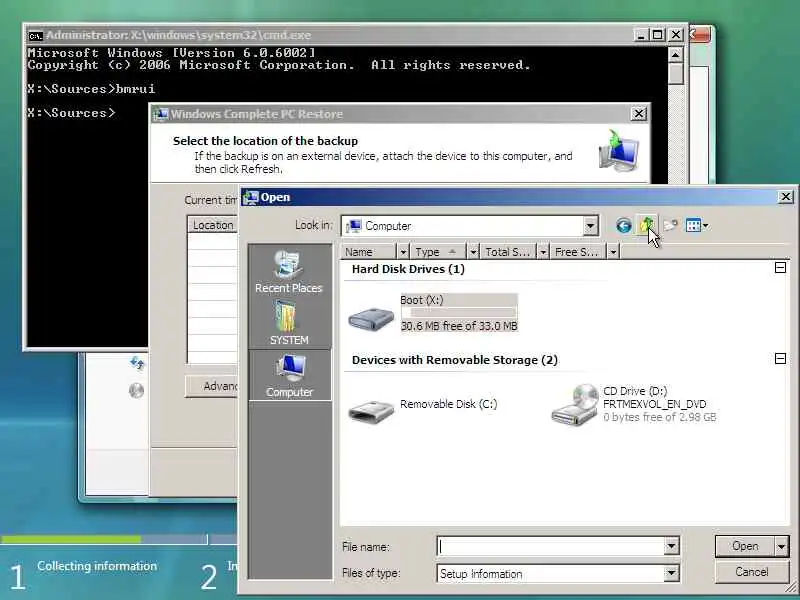The height and width of the screenshot is (600, 800).
Task: Expand the File name dropdown arrow
Action: 671,546
